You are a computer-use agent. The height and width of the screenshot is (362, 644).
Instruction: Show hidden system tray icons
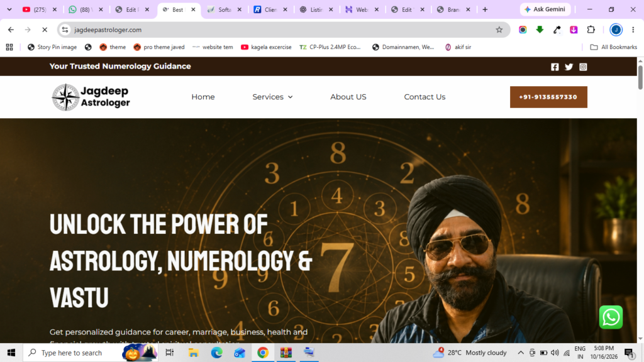521,353
